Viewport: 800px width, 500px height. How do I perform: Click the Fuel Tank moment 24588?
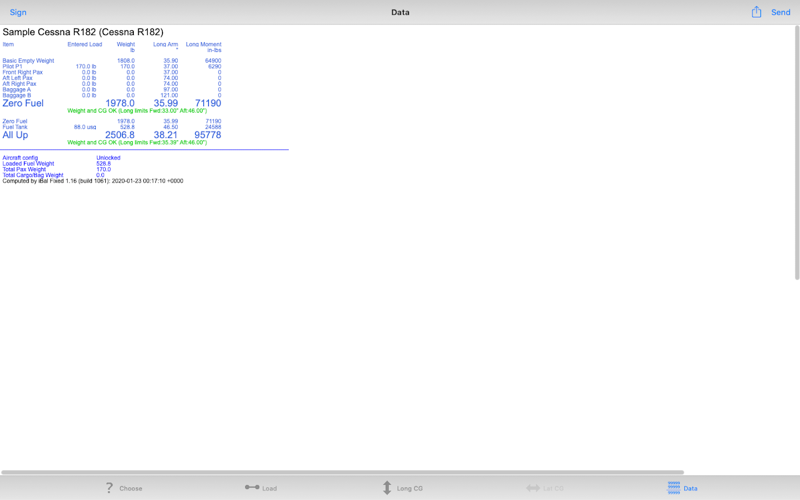[213, 127]
